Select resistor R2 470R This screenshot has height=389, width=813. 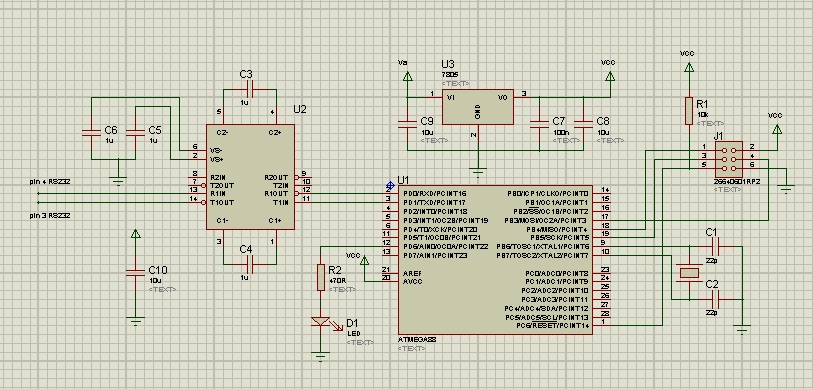[x=321, y=277]
